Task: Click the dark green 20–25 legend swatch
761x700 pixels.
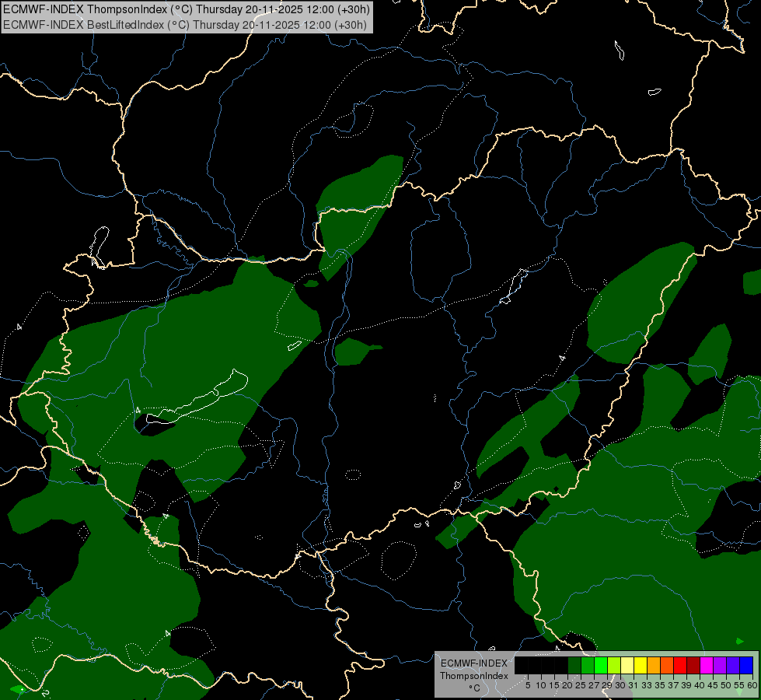Action: tap(574, 665)
